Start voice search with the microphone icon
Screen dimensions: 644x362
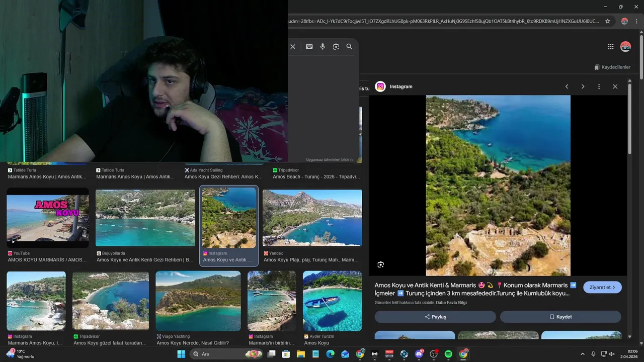[x=323, y=46]
